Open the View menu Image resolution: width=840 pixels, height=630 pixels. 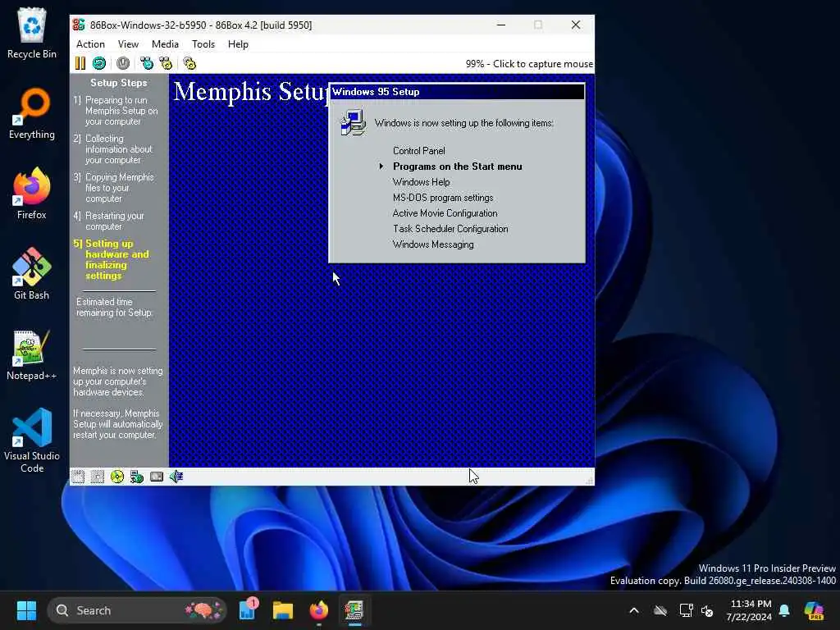click(x=128, y=44)
